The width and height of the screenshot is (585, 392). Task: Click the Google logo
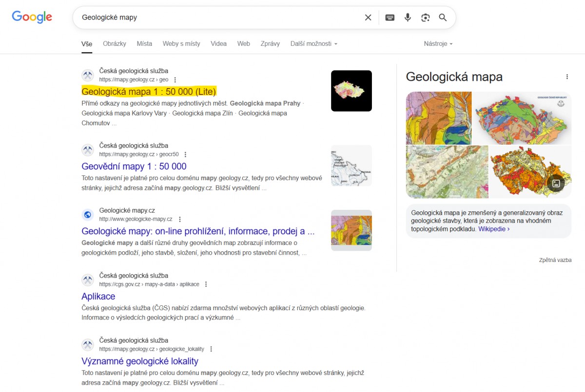32,17
